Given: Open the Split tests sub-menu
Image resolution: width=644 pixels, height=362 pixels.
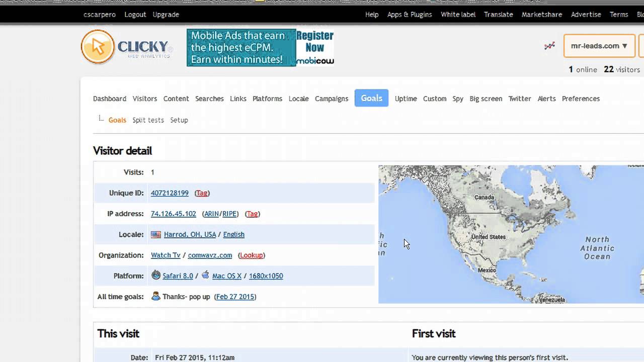Looking at the screenshot, I should click(148, 120).
